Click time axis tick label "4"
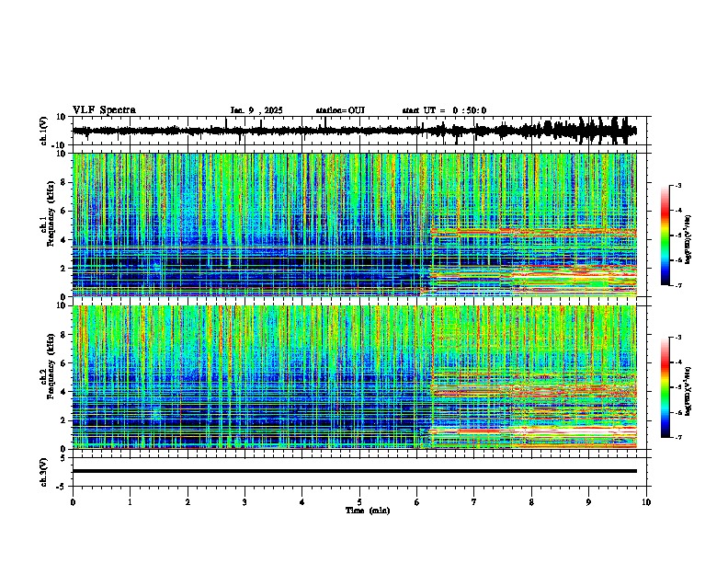This screenshot has height=563, width=728. (302, 502)
